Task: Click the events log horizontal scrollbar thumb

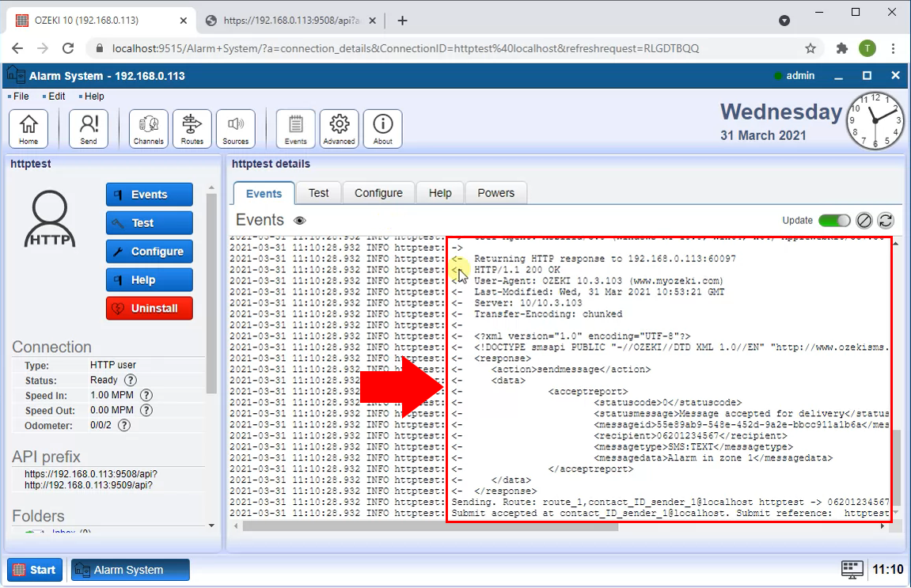Action: [430, 526]
